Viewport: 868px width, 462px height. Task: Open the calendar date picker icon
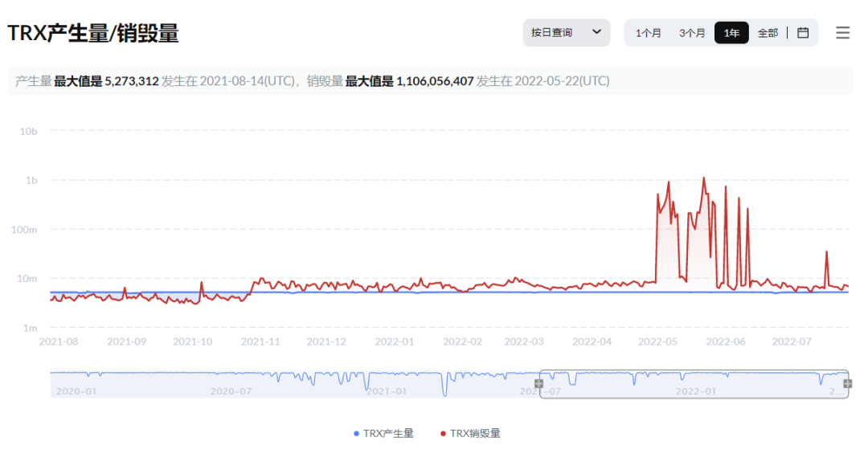[x=802, y=33]
